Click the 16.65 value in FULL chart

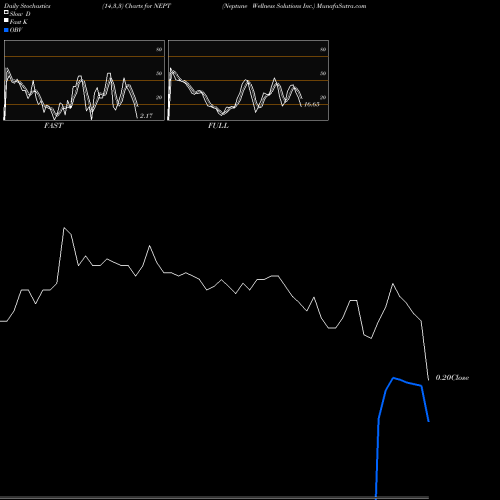(x=312, y=104)
